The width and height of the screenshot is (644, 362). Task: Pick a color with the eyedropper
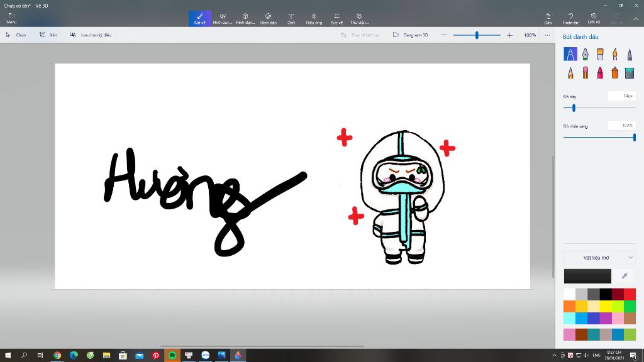point(625,276)
